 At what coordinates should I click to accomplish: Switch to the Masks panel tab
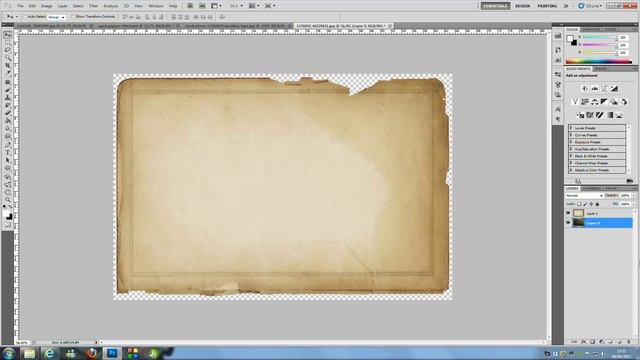point(600,69)
